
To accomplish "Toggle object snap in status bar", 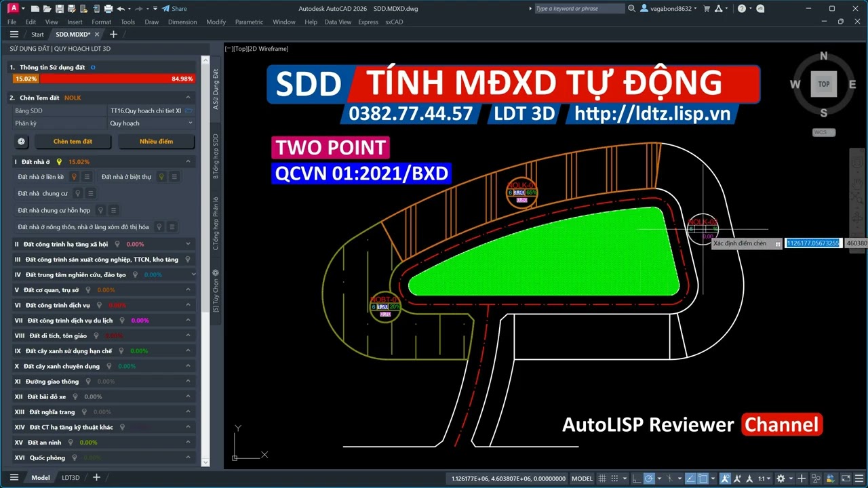I will coord(703,479).
